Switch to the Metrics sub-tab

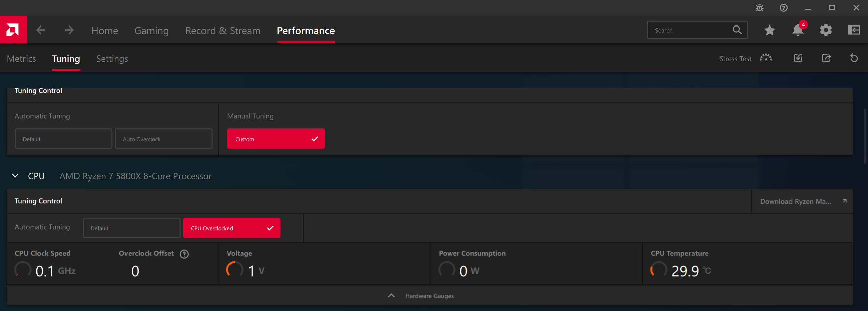tap(21, 59)
